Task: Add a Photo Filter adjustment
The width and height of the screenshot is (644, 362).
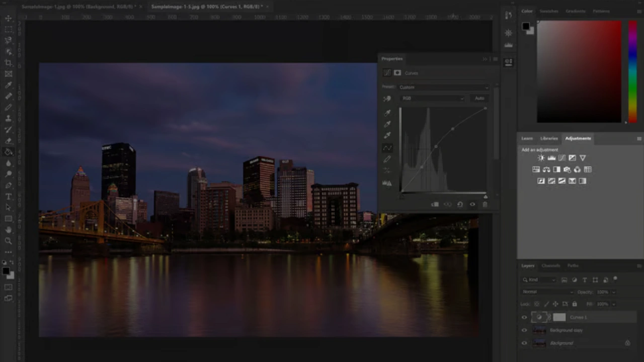Action: tap(567, 169)
